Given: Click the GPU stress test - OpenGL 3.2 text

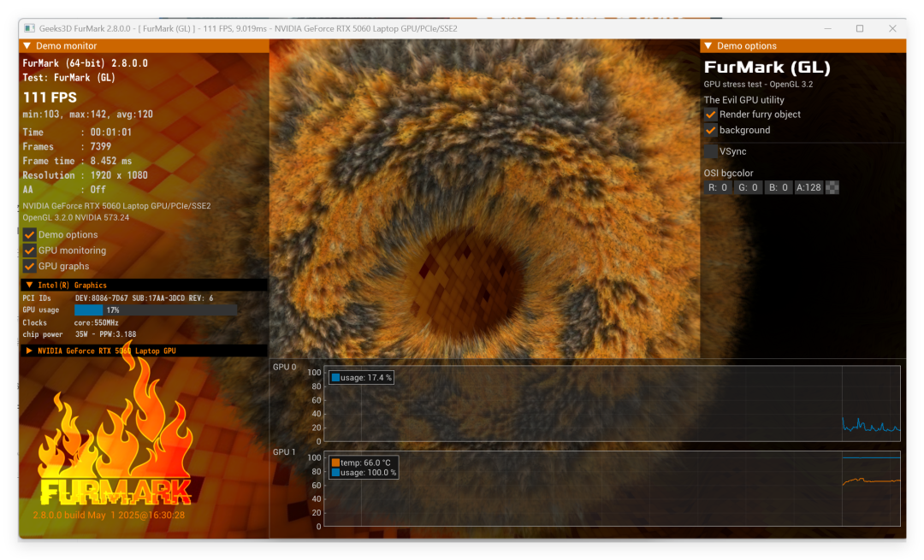Looking at the screenshot, I should click(x=758, y=85).
